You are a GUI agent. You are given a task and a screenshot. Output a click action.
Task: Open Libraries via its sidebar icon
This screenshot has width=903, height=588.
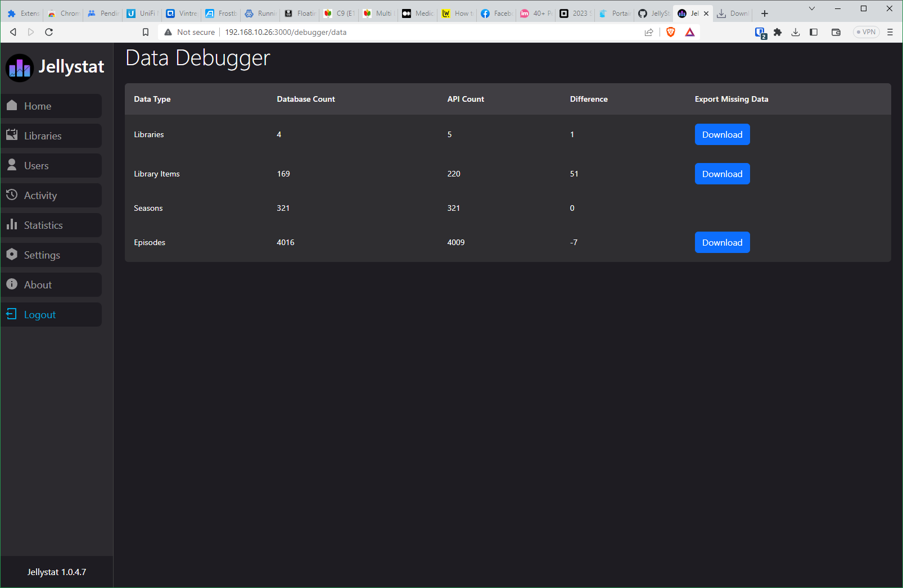[12, 135]
